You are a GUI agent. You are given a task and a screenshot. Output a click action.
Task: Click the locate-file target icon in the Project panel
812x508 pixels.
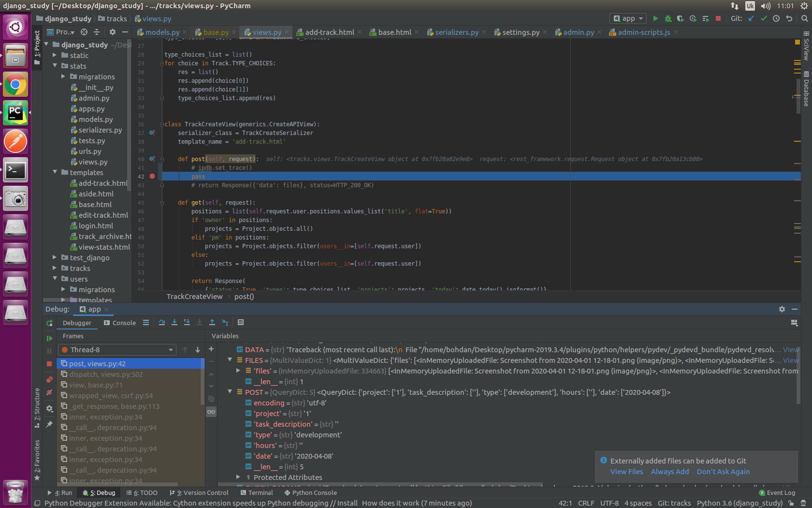point(84,32)
